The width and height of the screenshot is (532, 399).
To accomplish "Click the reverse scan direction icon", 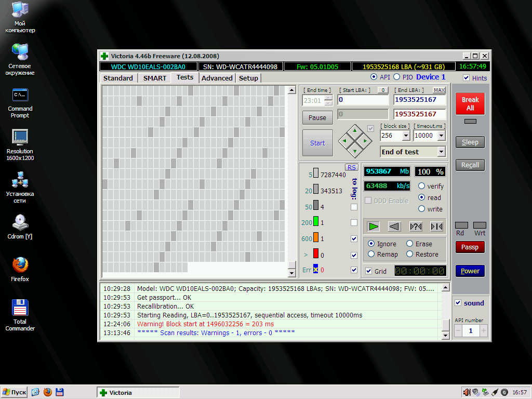I will pyautogui.click(x=394, y=226).
